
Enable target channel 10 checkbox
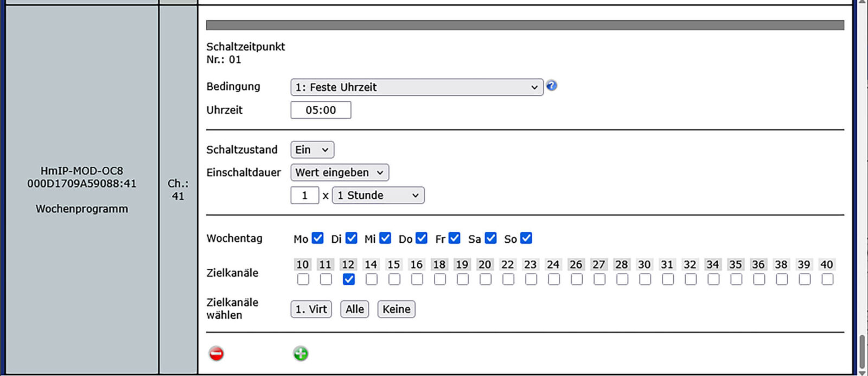303,279
